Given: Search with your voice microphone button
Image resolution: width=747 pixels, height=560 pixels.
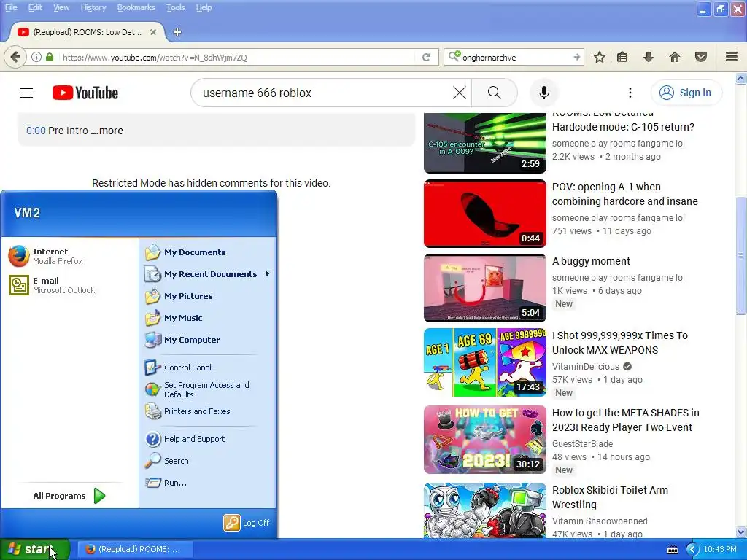Looking at the screenshot, I should [x=544, y=93].
